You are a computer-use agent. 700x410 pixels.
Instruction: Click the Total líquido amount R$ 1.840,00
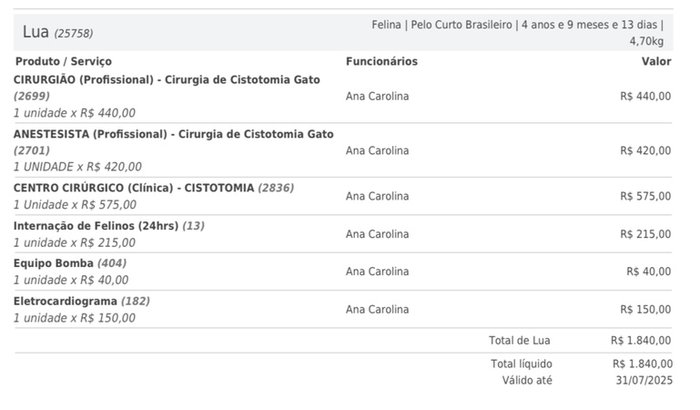pos(642,364)
